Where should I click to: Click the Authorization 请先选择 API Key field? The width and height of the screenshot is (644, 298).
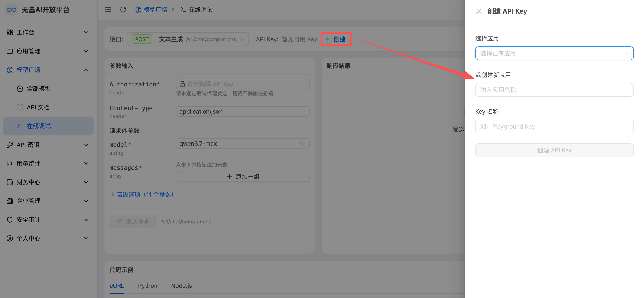pyautogui.click(x=243, y=84)
